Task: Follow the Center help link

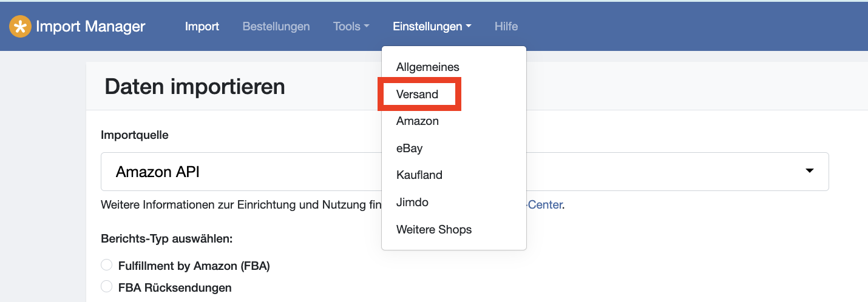Action: (x=544, y=205)
